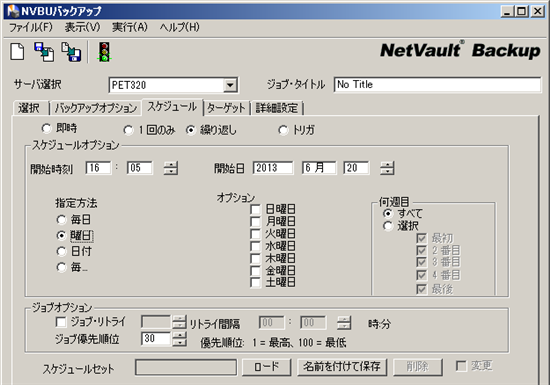Select the 曜日 radio button
Viewport: 550px width, 385px height.
tap(61, 236)
